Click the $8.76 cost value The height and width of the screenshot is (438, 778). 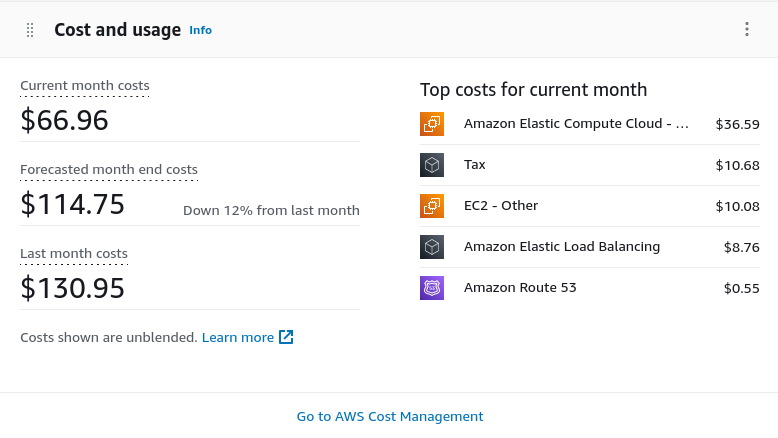741,247
